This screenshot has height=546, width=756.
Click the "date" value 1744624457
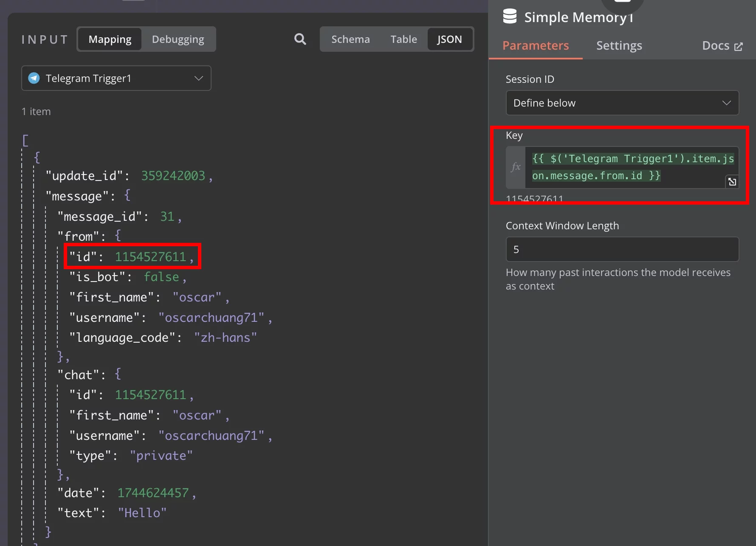point(153,493)
